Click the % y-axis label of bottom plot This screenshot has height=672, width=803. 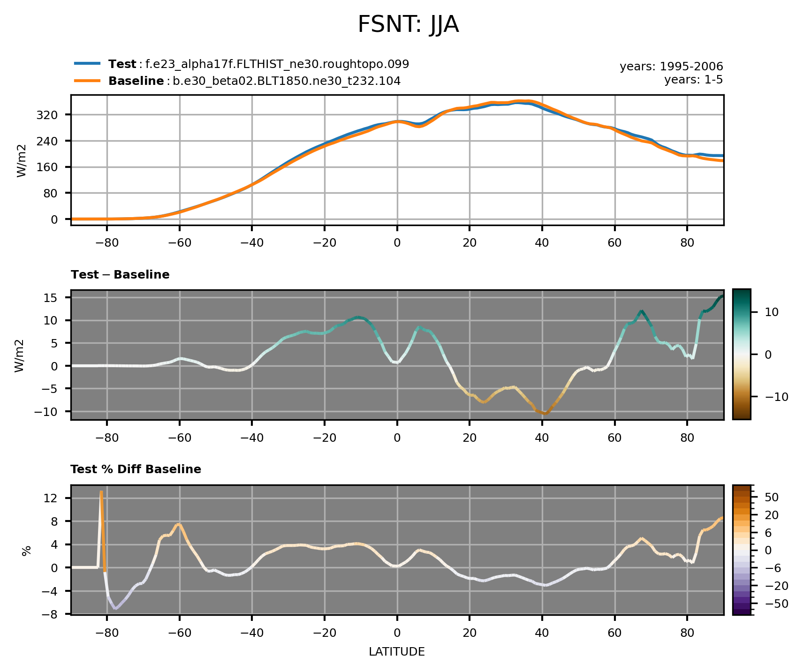tap(26, 550)
